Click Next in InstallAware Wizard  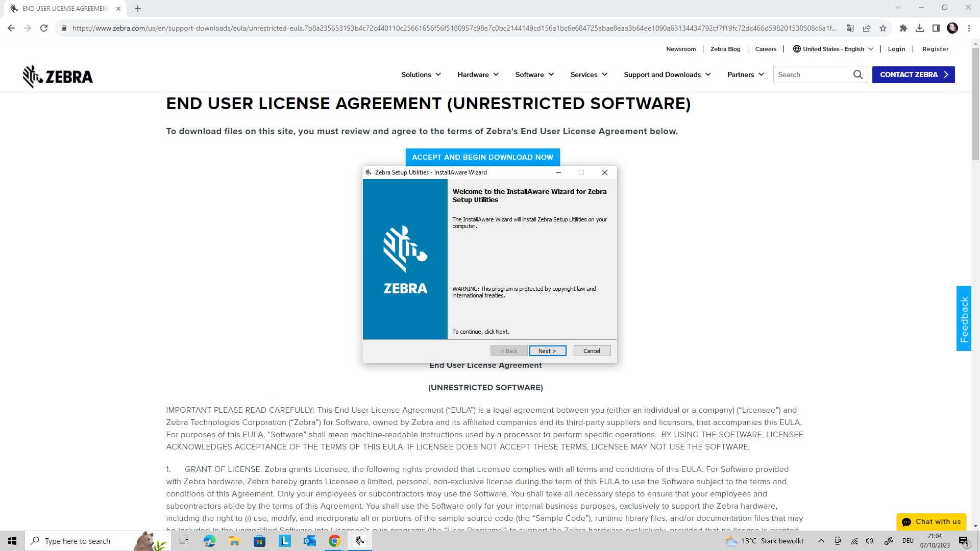point(547,351)
